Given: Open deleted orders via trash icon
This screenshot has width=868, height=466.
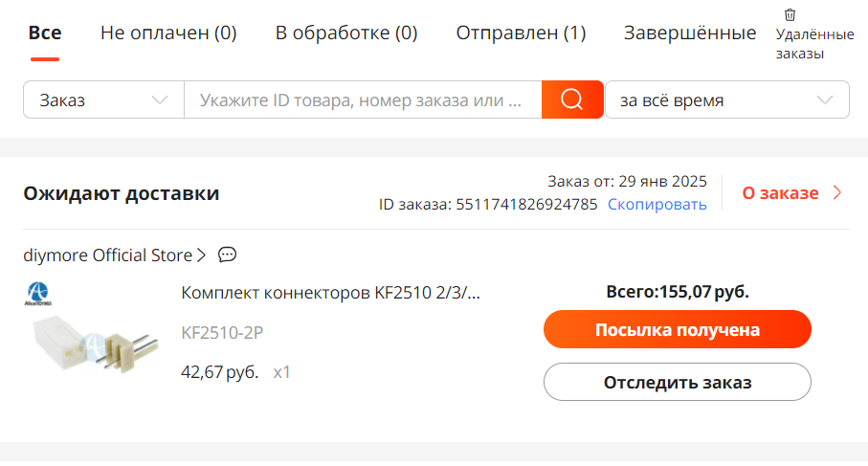Looking at the screenshot, I should 790,15.
